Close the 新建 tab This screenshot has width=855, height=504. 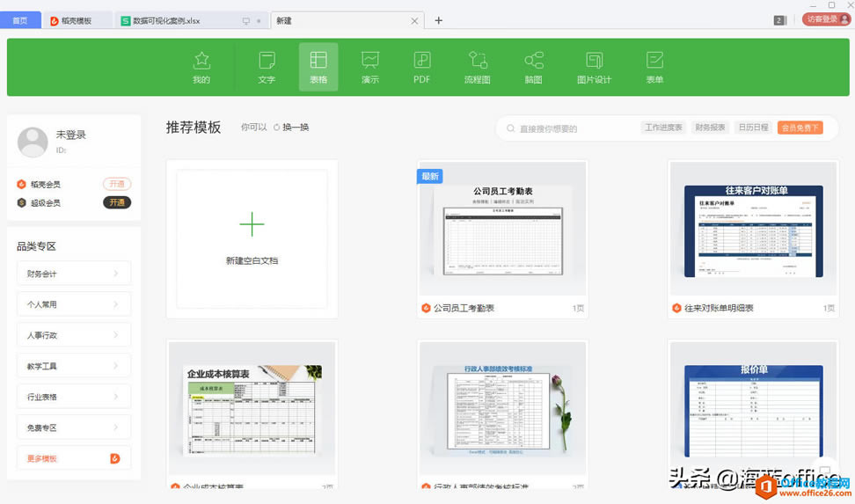click(x=414, y=21)
